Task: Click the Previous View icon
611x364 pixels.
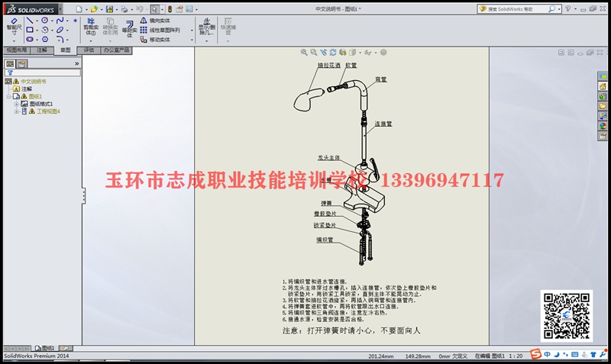Action: tap(323, 52)
